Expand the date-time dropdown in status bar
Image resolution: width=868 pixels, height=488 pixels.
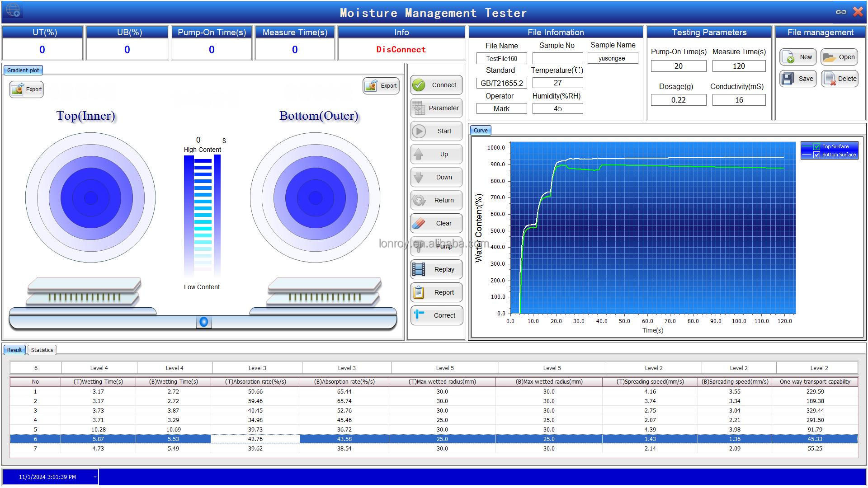click(95, 477)
